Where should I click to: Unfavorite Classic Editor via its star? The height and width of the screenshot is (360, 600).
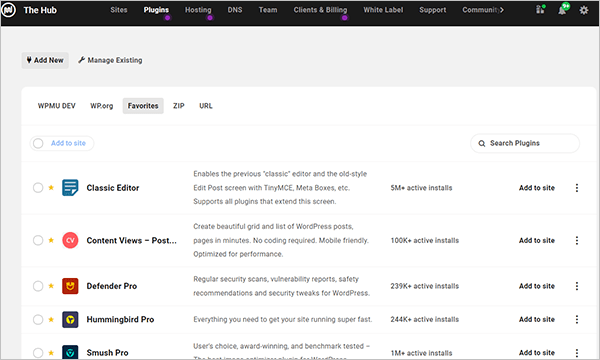[51, 187]
